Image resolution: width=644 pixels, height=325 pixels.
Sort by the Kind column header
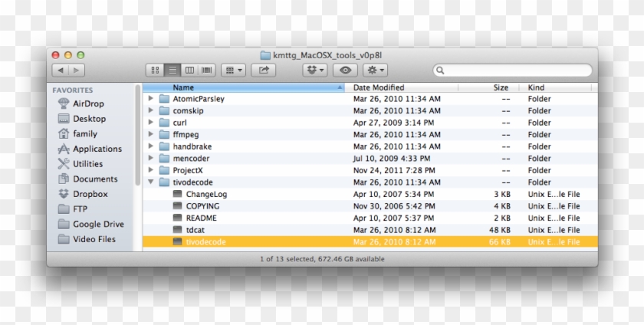pos(555,87)
